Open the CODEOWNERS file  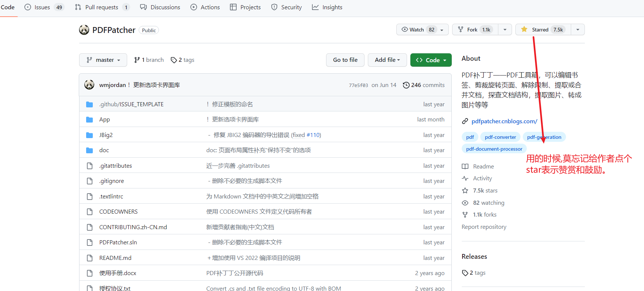pyautogui.click(x=118, y=212)
